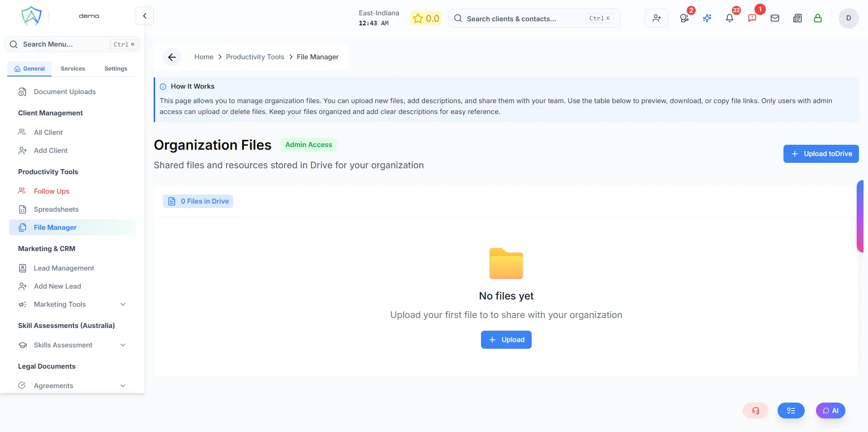Click the blue sparkles AI icon

pos(708,19)
